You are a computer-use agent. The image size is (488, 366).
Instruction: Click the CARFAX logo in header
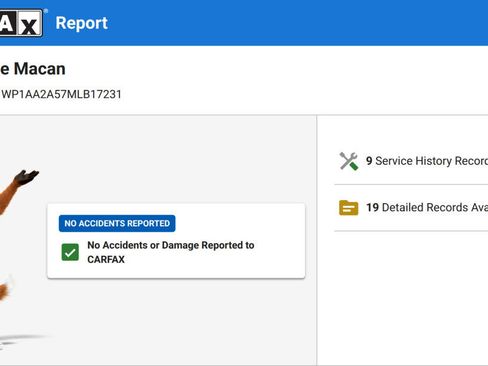coord(21,23)
